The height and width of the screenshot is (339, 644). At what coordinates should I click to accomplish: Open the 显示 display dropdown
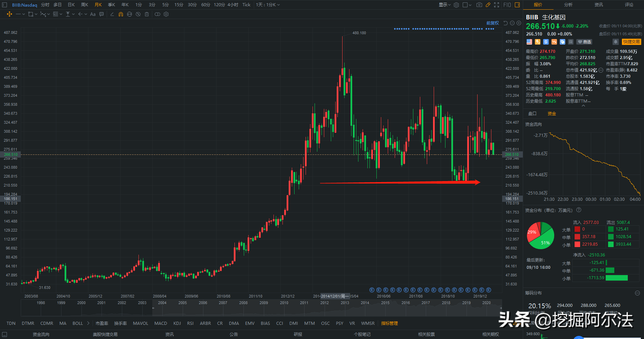445,5
